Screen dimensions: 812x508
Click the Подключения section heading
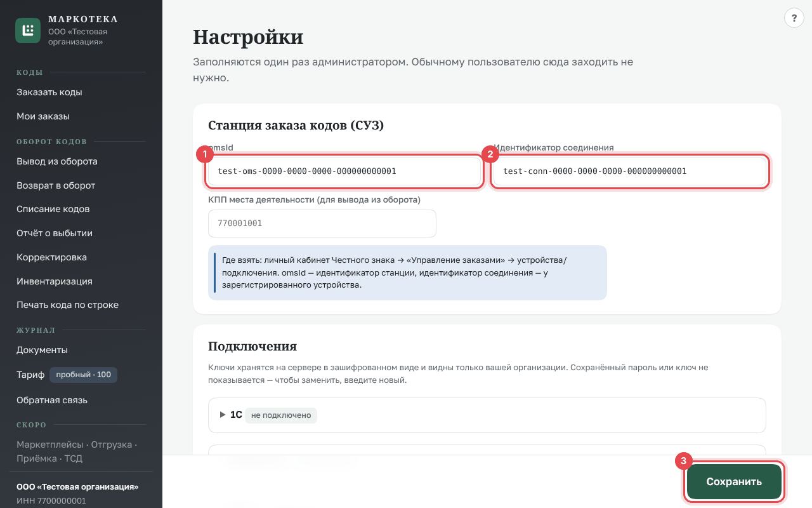252,346
